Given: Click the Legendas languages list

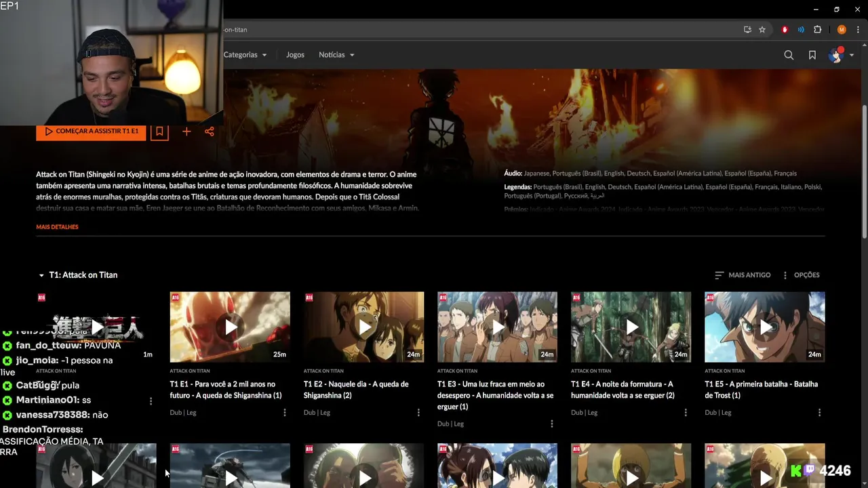Looking at the screenshot, I should [663, 191].
